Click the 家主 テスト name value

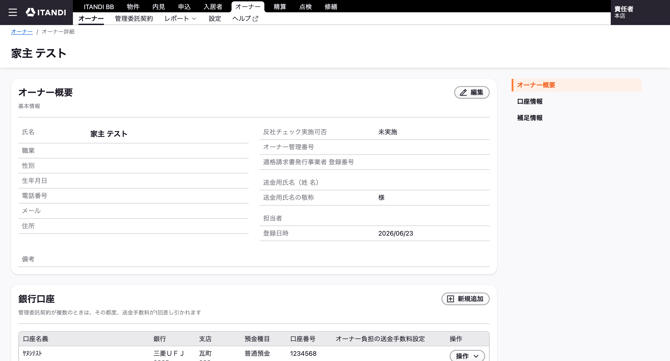coord(109,134)
